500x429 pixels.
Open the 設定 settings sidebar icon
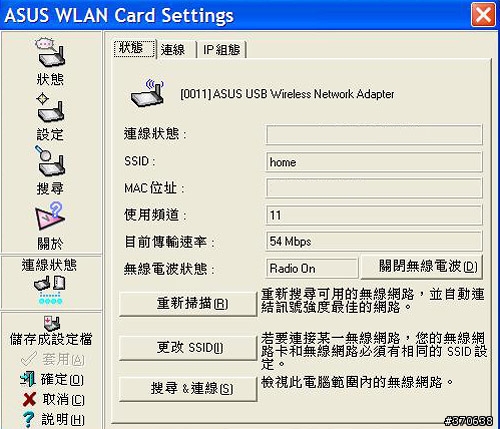coord(50,108)
